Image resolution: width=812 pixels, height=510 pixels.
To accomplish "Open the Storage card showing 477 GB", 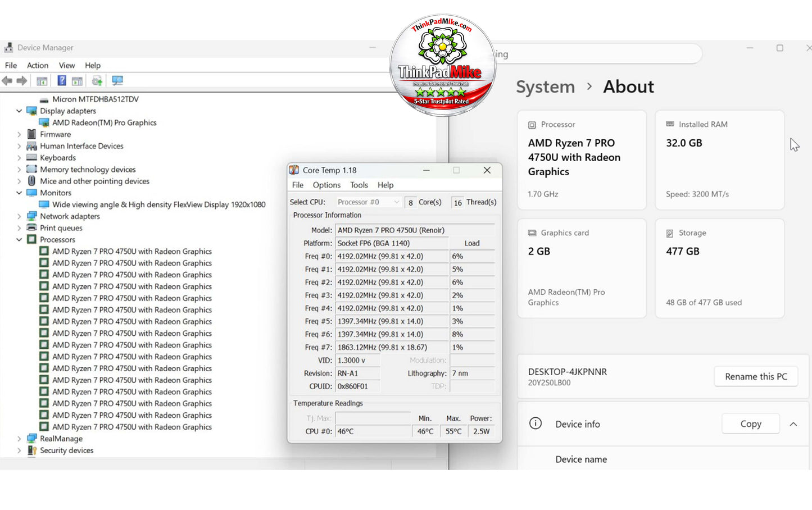I will pyautogui.click(x=719, y=268).
